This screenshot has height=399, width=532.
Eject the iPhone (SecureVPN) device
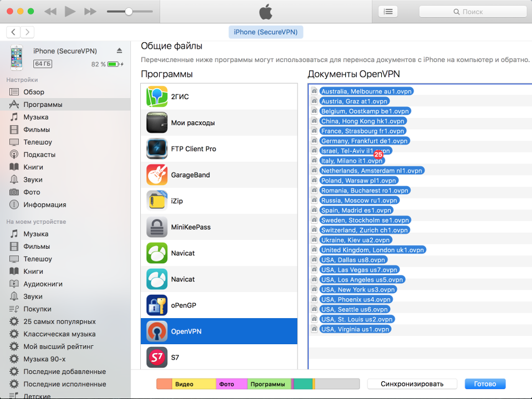pos(120,50)
